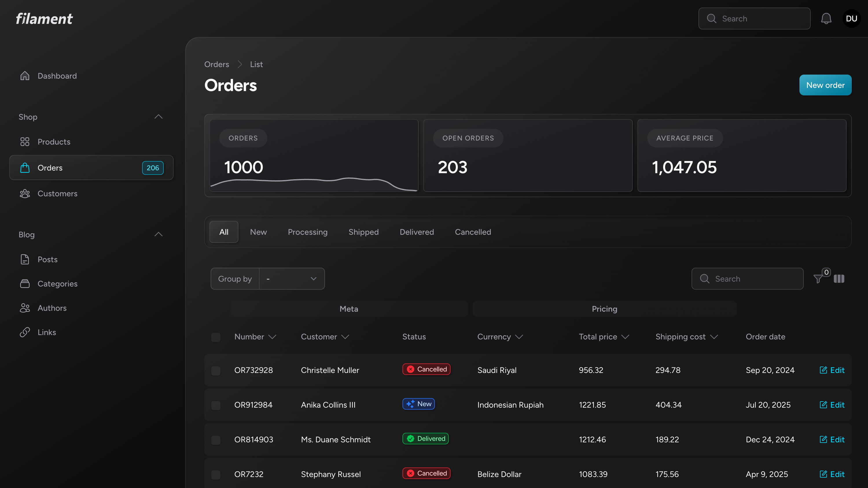Open the Group by dropdown
This screenshot has width=868, height=488.
291,279
